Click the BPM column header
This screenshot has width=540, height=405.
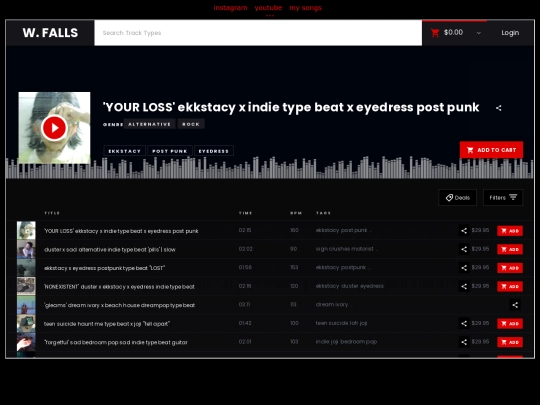296,213
